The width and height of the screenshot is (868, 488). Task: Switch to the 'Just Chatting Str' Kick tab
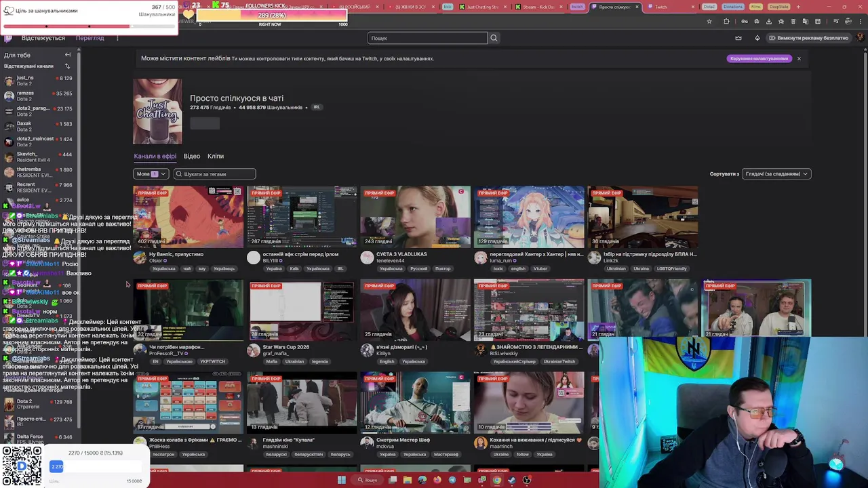481,7
